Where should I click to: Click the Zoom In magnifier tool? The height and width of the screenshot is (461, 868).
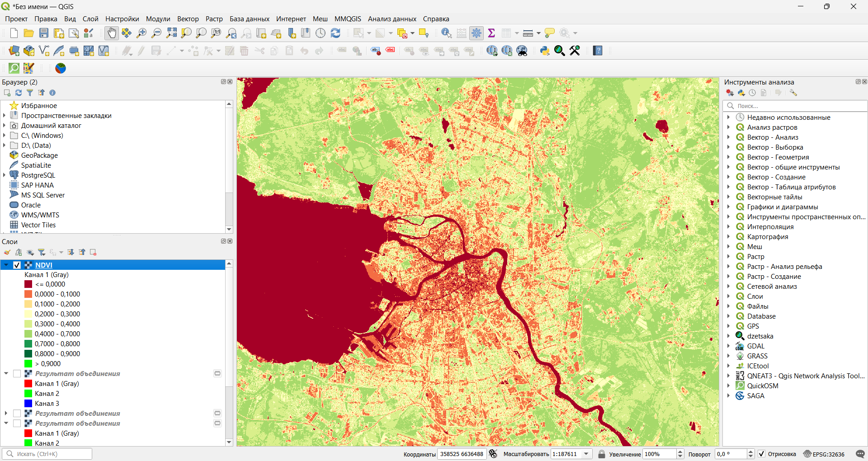point(142,33)
